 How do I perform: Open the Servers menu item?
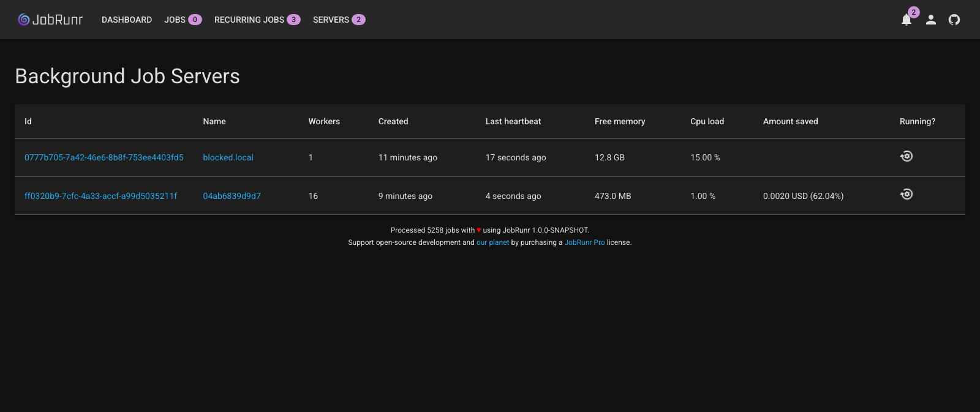[331, 20]
